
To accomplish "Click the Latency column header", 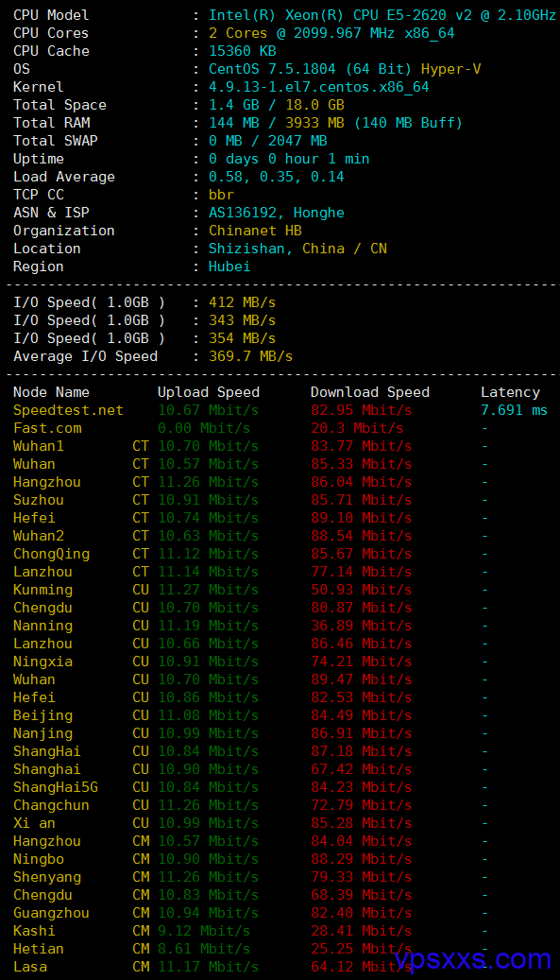I will tap(510, 392).
